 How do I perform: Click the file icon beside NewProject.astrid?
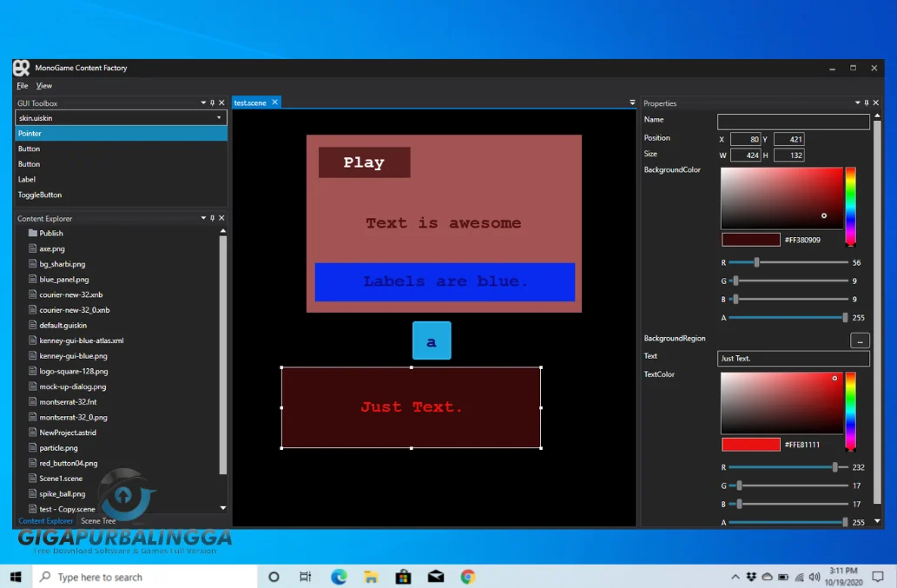31,432
